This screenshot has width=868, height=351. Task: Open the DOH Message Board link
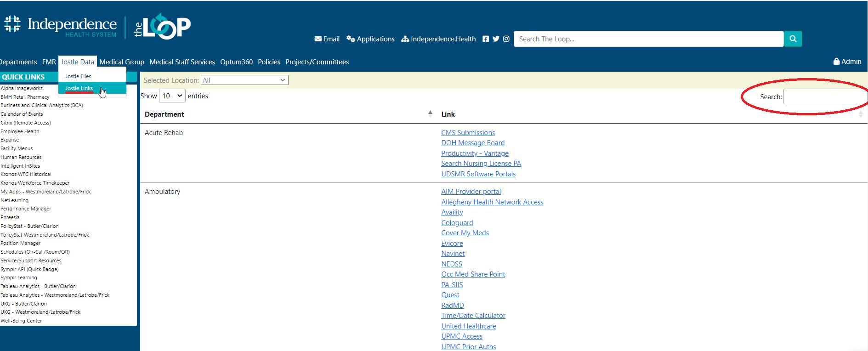point(473,143)
